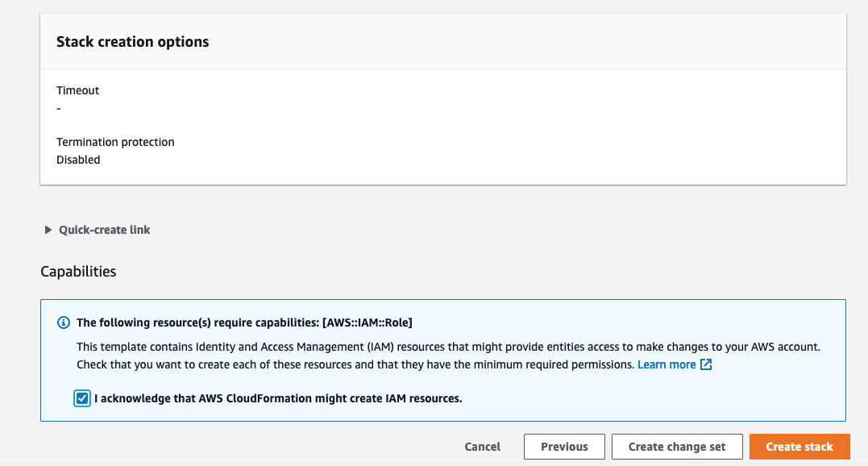Click the Stack creation options panel header
This screenshot has height=466, width=868.
coord(132,41)
